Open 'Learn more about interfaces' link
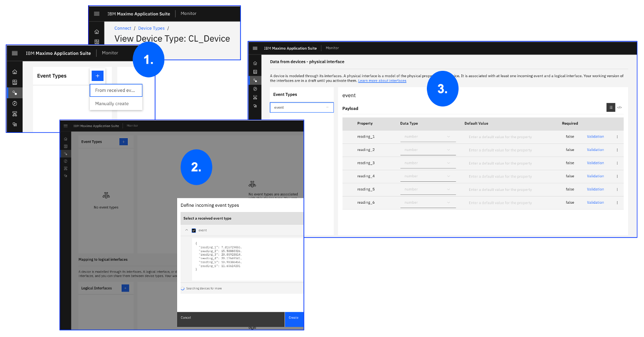This screenshot has height=337, width=644. click(382, 81)
